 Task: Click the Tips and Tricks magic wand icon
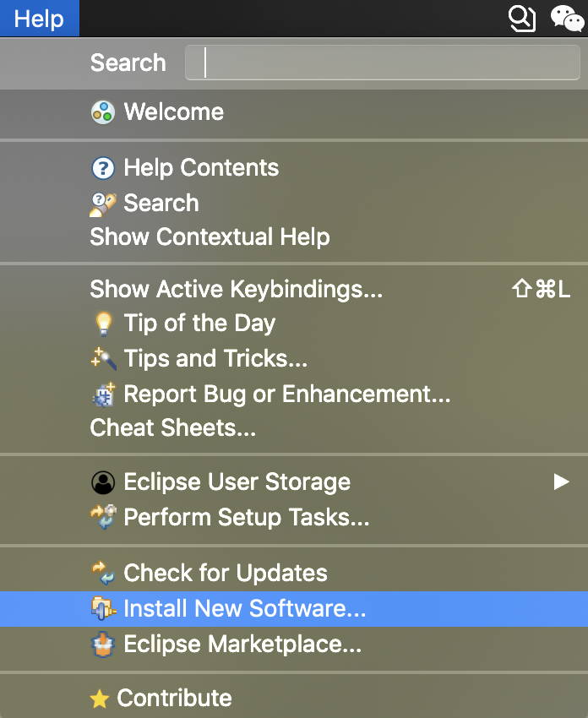pyautogui.click(x=104, y=358)
